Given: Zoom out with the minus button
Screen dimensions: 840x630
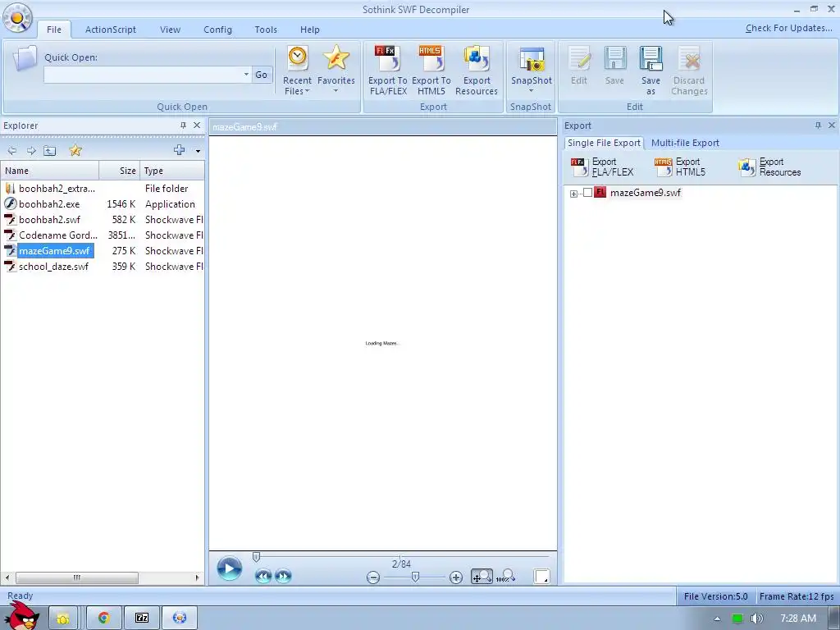Looking at the screenshot, I should pos(373,577).
